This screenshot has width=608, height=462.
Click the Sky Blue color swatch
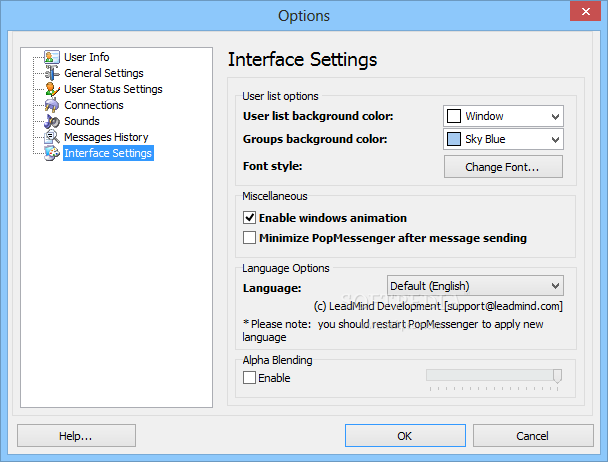tap(454, 139)
